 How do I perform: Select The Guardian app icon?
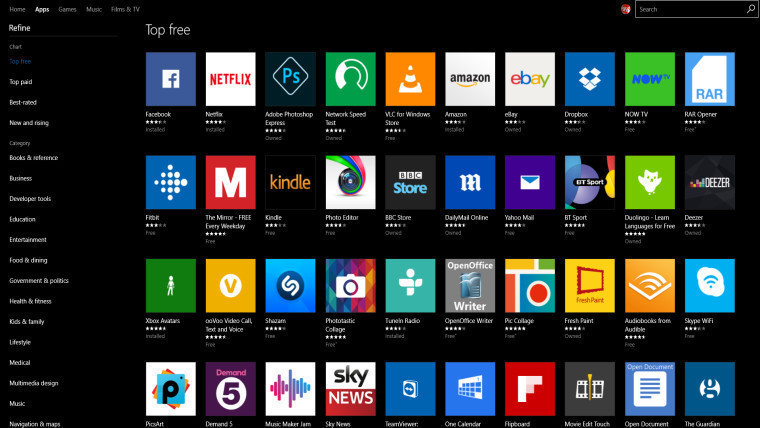point(710,389)
